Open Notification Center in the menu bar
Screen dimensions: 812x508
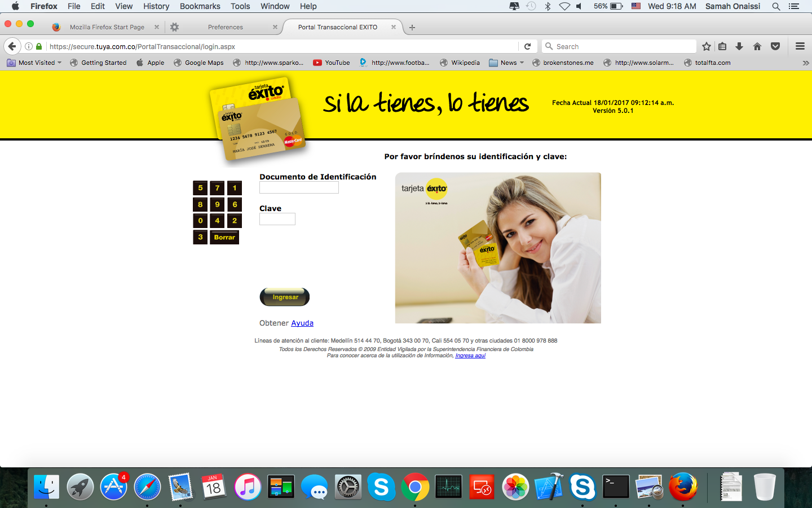[794, 6]
